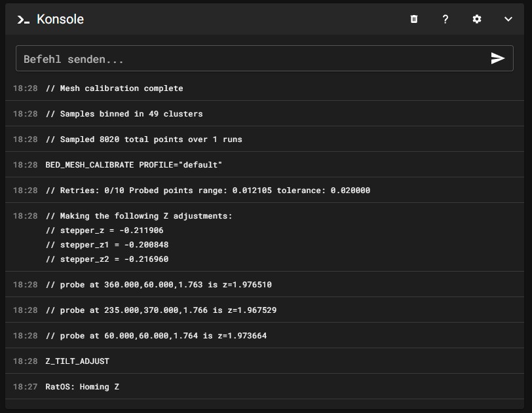This screenshot has height=413, width=532.
Task: Click the send command arrow icon
Action: tap(498, 58)
